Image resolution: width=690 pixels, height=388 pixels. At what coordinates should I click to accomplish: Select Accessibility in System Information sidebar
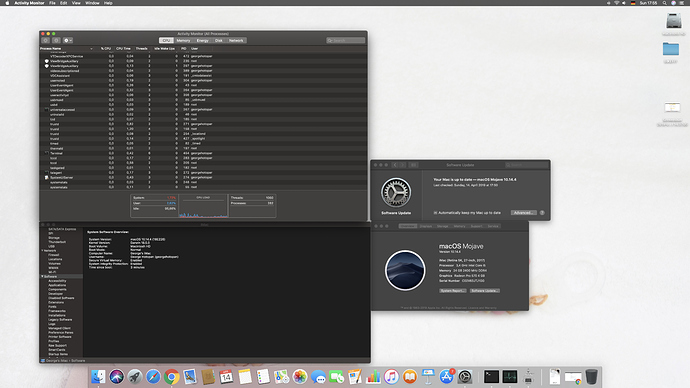(x=57, y=281)
